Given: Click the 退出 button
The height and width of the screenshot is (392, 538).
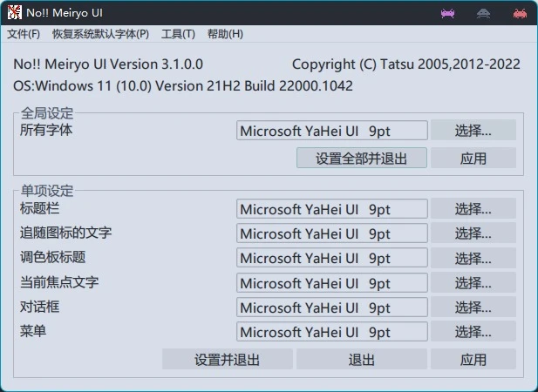Looking at the screenshot, I should tap(362, 360).
